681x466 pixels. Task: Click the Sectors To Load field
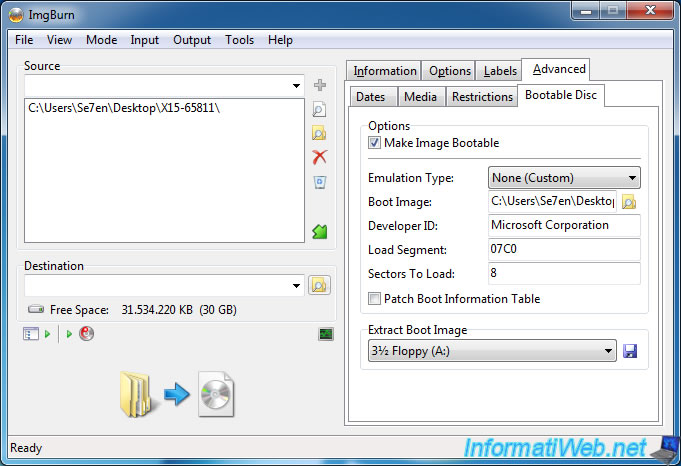pos(564,273)
